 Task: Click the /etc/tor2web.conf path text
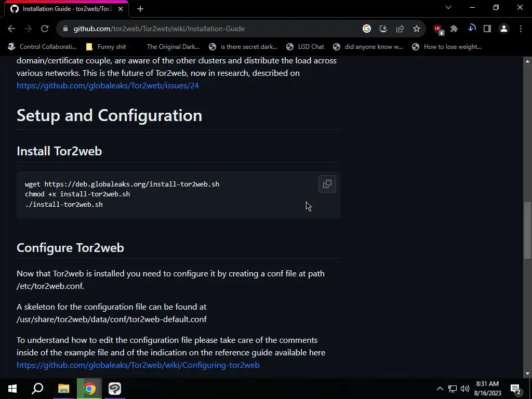(50, 286)
